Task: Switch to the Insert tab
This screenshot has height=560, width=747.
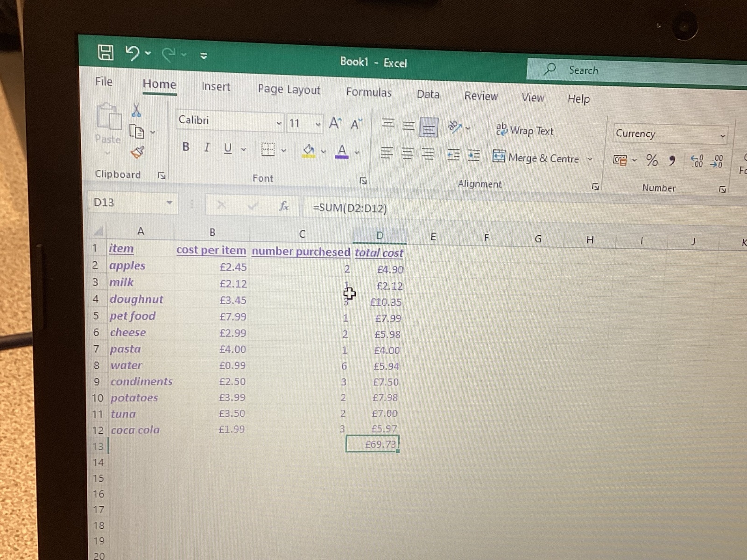Action: pyautogui.click(x=216, y=87)
